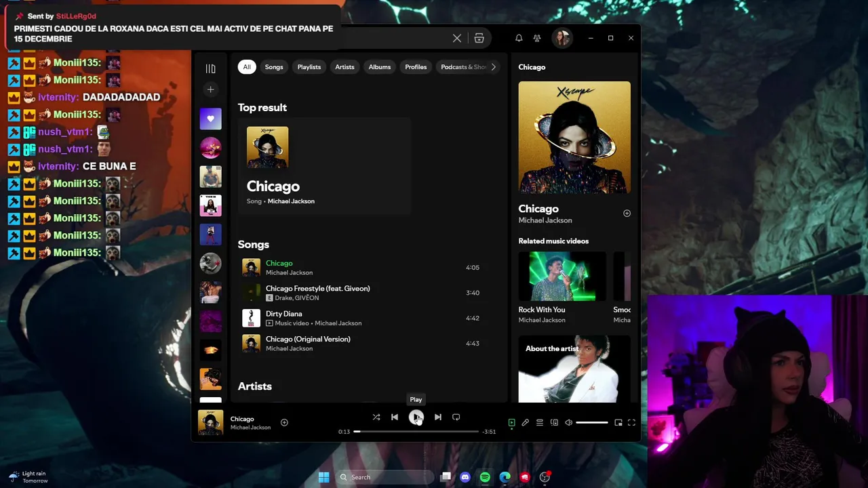Toggle shuffle in the Spotify player
The width and height of the screenshot is (868, 488).
coord(376,417)
